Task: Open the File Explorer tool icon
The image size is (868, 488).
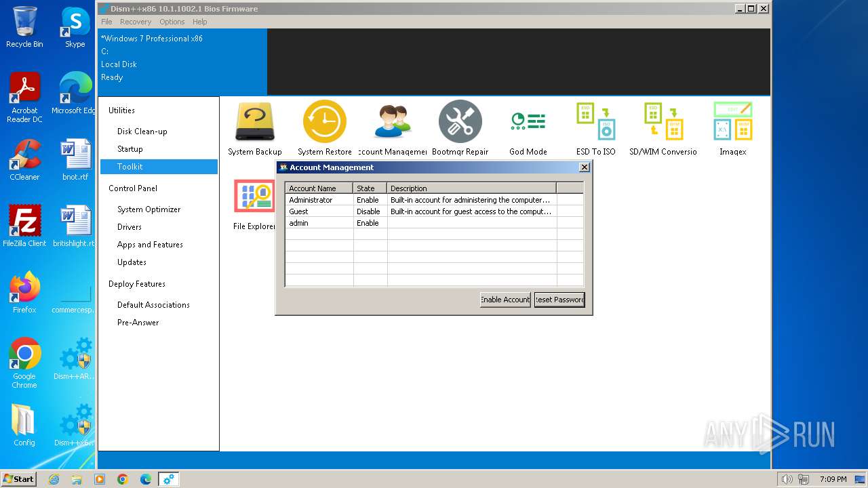Action: 254,204
